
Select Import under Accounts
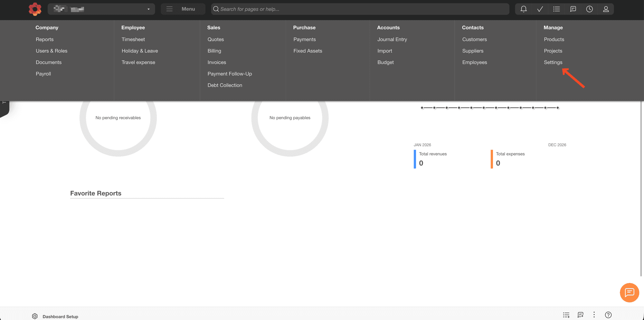(385, 51)
